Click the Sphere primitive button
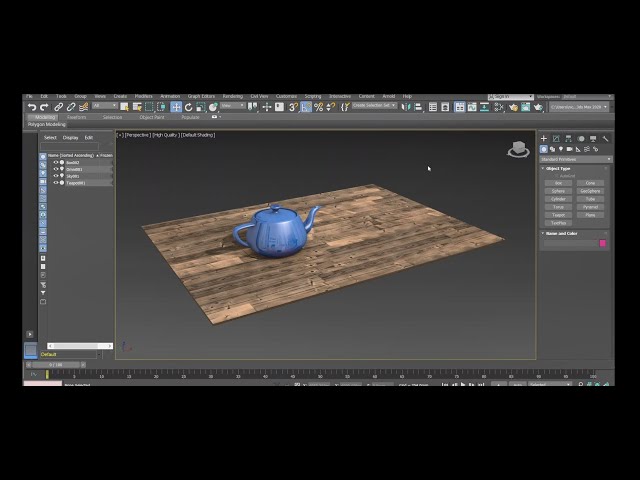640x480 pixels. 558,191
